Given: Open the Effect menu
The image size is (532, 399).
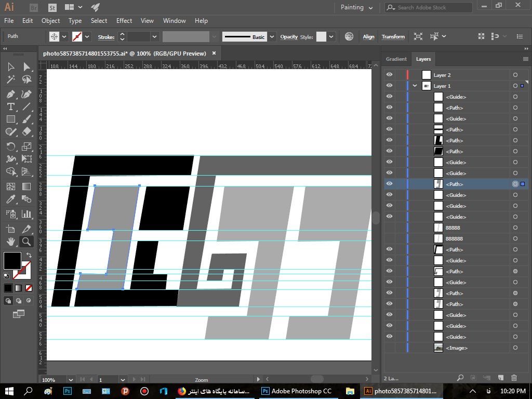Looking at the screenshot, I should (124, 21).
